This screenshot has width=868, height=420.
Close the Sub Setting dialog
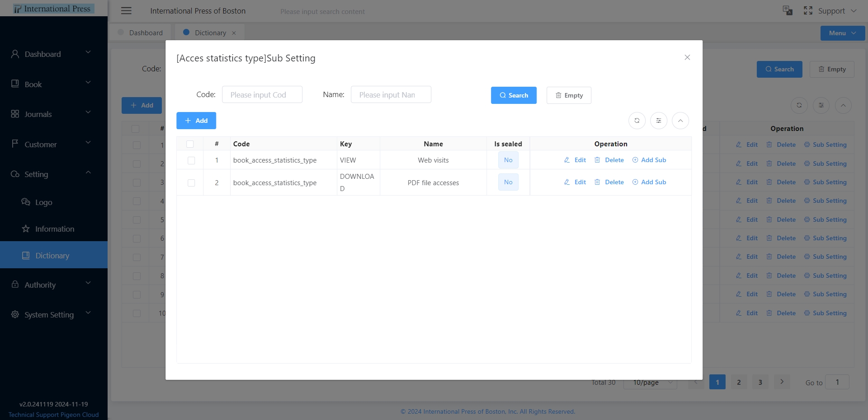(687, 57)
